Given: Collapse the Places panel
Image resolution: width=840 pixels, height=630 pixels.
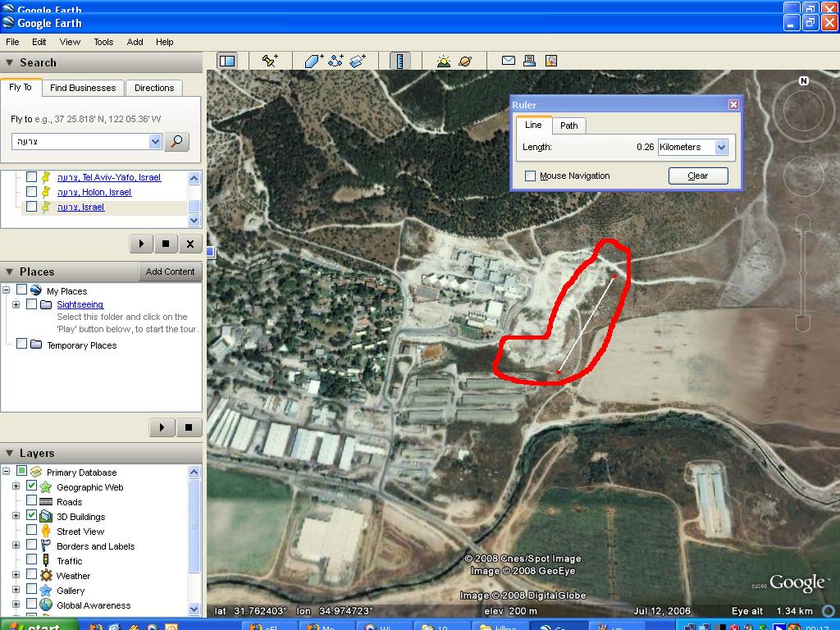Looking at the screenshot, I should (x=9, y=272).
